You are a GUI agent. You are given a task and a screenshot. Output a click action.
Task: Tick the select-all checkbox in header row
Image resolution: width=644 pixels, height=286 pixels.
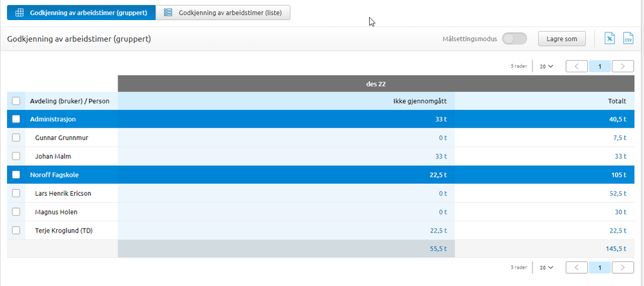[16, 101]
